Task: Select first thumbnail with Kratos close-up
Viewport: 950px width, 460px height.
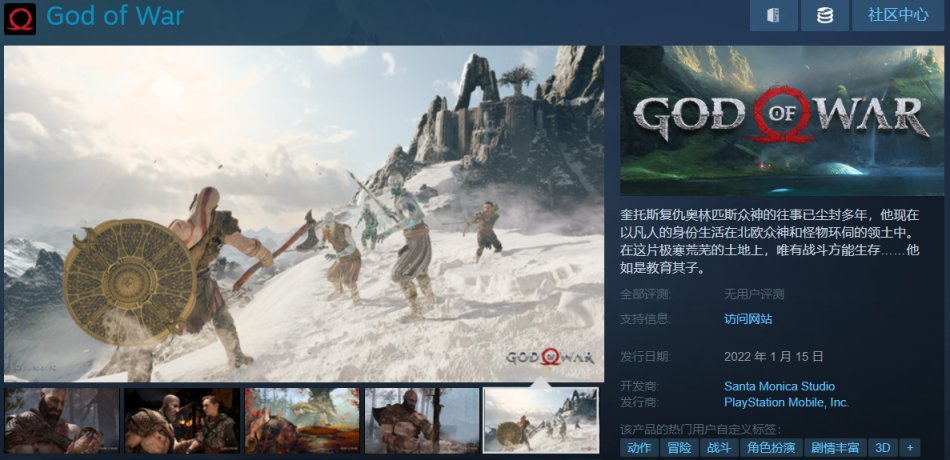Action: 62,421
